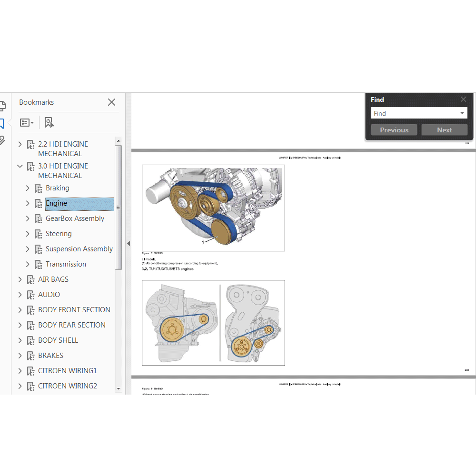Click the BODY REAR SECTION bookmark icon

coord(30,326)
